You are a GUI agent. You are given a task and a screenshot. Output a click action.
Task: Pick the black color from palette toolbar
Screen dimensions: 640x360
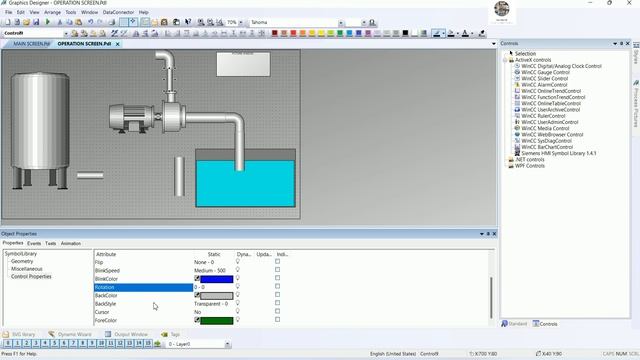[405, 33]
